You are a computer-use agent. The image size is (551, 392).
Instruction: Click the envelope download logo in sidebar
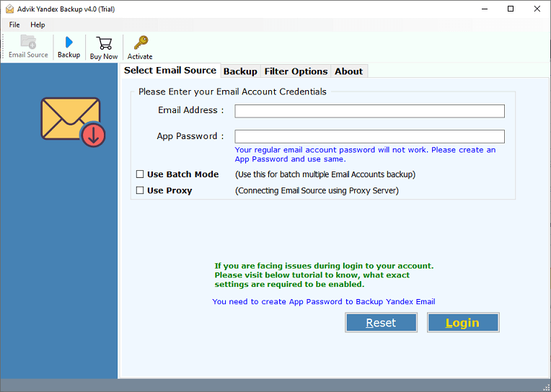pyautogui.click(x=73, y=122)
